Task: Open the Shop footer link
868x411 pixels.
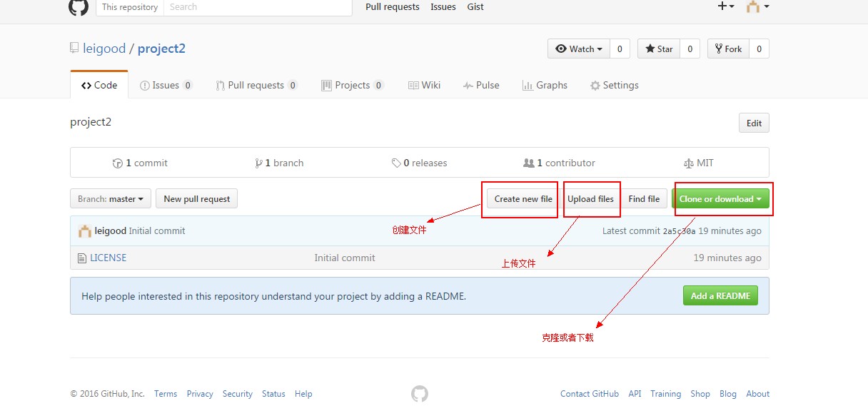Action: pos(700,394)
